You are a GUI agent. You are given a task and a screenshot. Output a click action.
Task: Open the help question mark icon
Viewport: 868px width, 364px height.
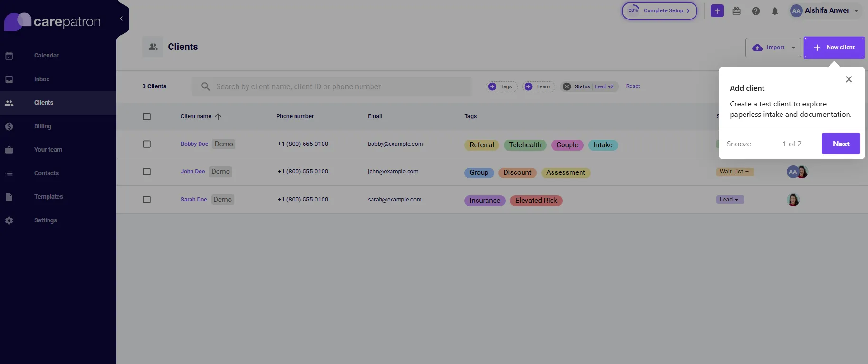point(755,11)
